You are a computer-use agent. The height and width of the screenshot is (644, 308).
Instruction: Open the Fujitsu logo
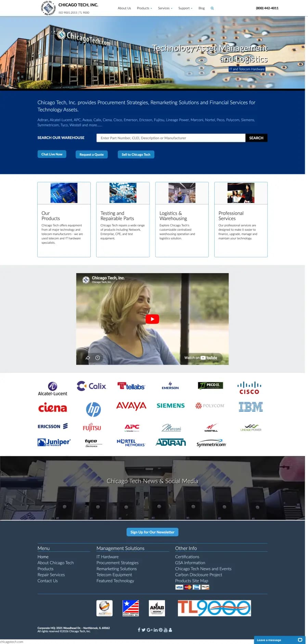click(x=92, y=427)
